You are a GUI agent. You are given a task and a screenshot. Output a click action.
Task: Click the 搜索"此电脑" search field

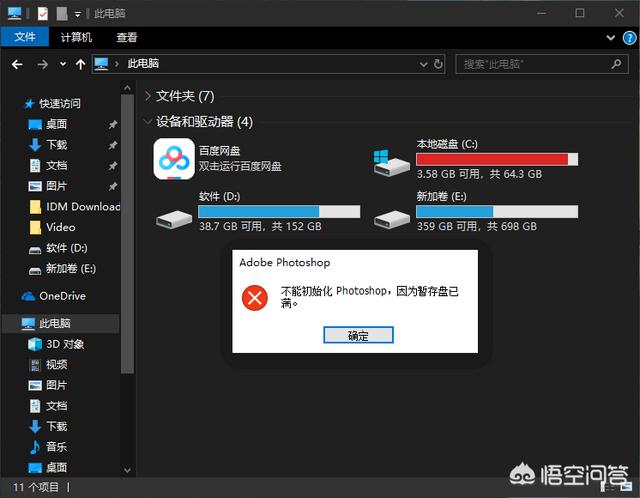click(541, 64)
